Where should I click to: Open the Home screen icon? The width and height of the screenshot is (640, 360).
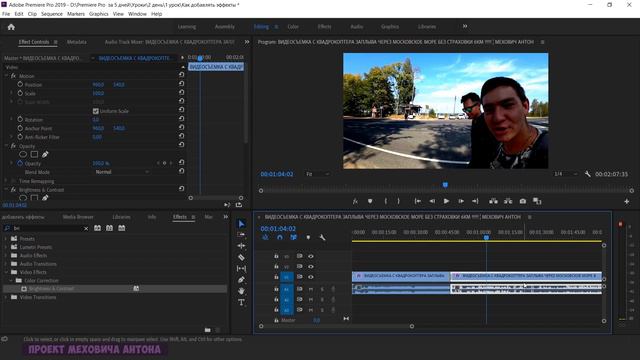point(11,27)
